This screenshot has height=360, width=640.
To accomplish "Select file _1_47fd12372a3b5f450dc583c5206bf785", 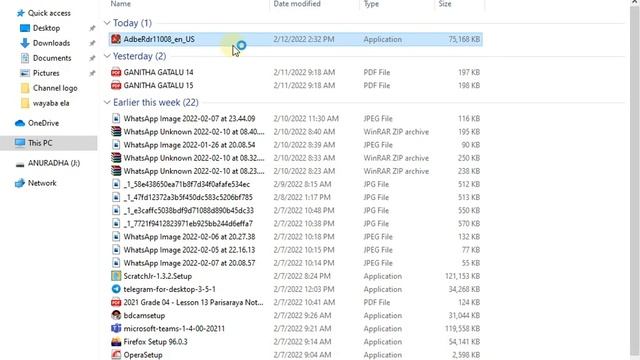I will tap(188, 197).
